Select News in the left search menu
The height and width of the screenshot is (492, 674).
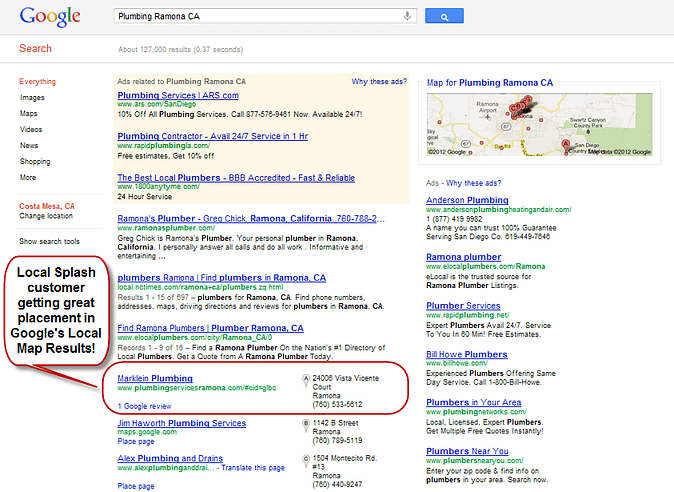coord(29,145)
